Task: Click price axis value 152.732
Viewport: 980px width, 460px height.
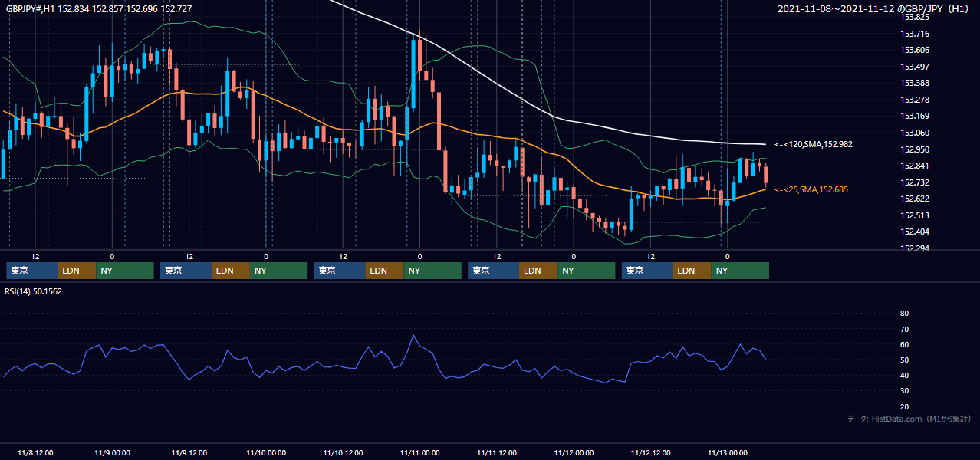Action: click(x=914, y=182)
